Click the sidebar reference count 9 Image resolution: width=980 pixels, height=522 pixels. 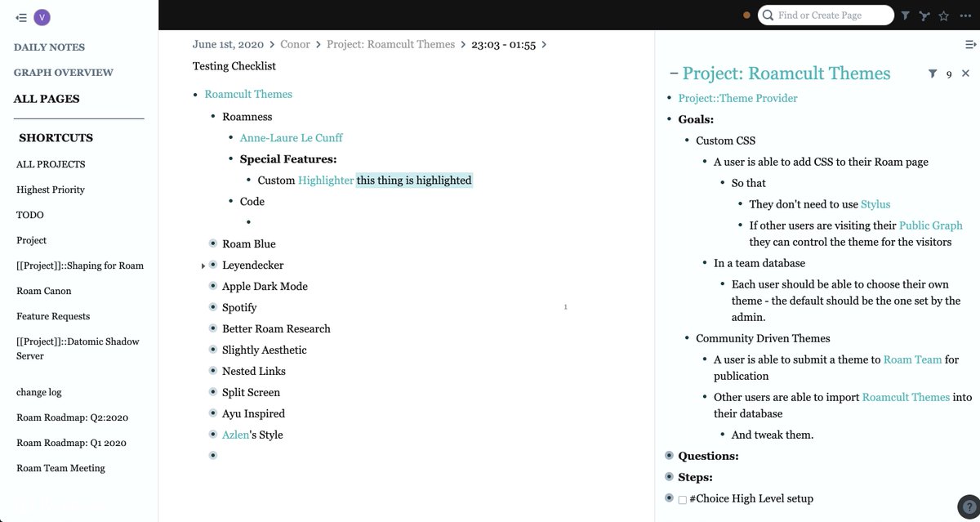[949, 74]
